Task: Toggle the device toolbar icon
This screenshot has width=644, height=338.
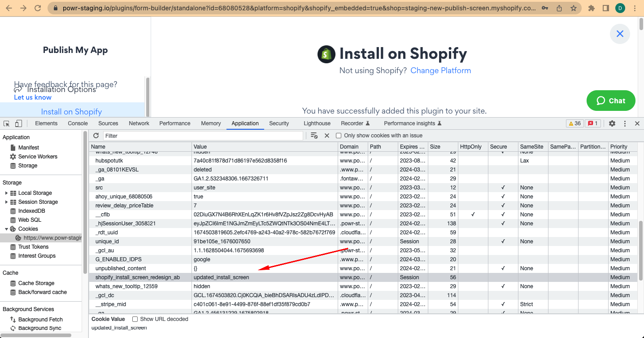Action: coord(18,123)
